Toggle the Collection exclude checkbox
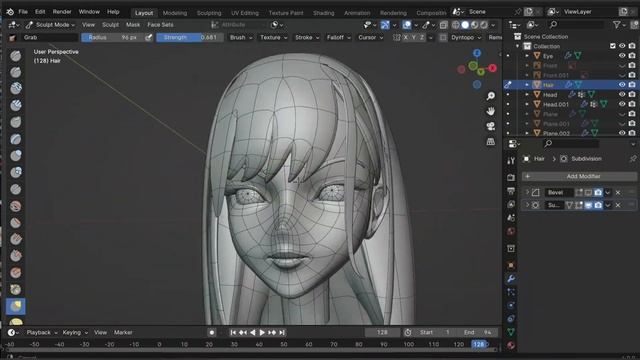This screenshot has height=360, width=640. tap(612, 46)
